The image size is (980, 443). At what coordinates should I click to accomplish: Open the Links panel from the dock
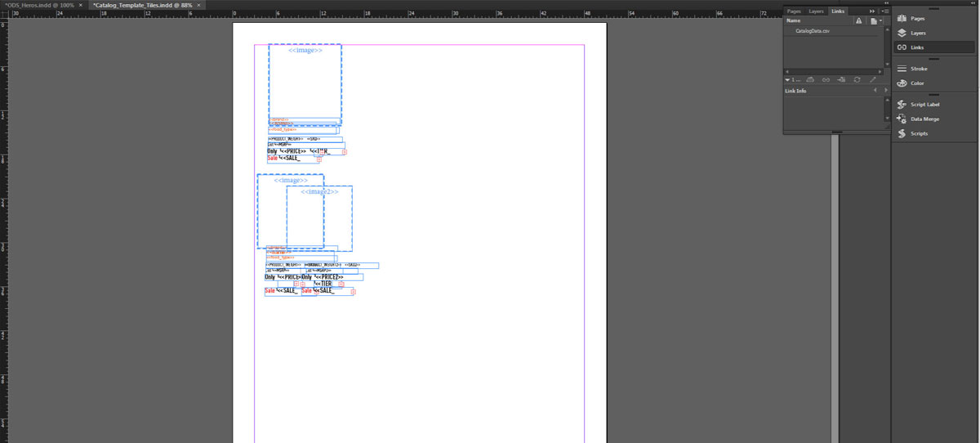(933, 47)
